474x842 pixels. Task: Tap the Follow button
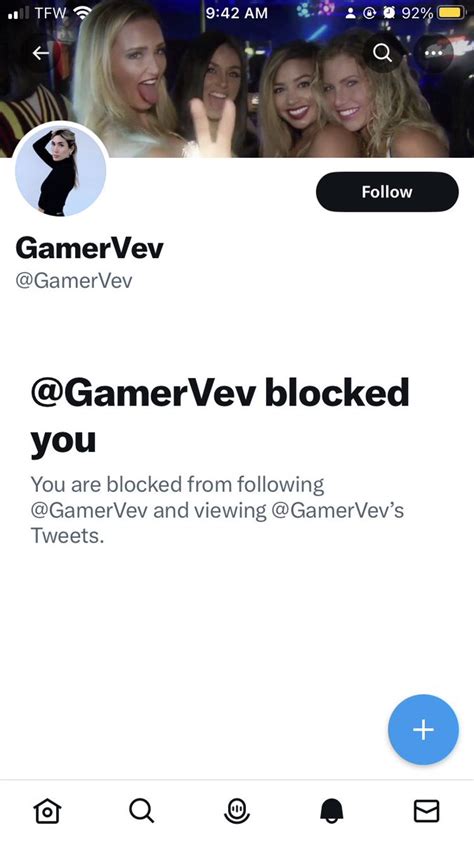(387, 192)
